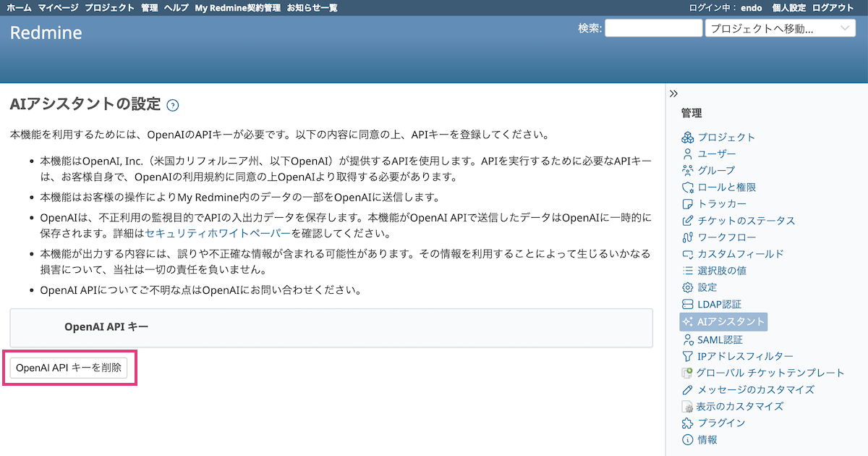
Task: Click the ユーザー person icon
Action: click(687, 154)
